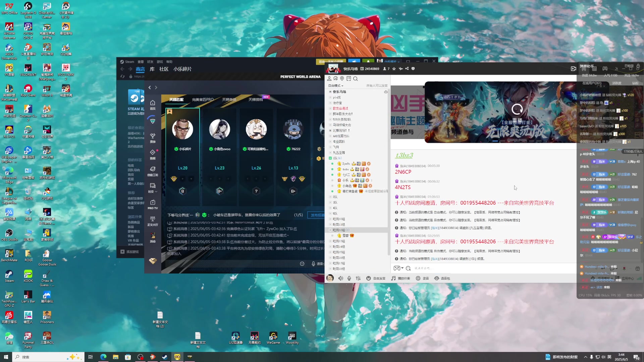Select 小角色ovoo player card avatar
Image resolution: width=644 pixels, height=362 pixels.
pyautogui.click(x=219, y=129)
